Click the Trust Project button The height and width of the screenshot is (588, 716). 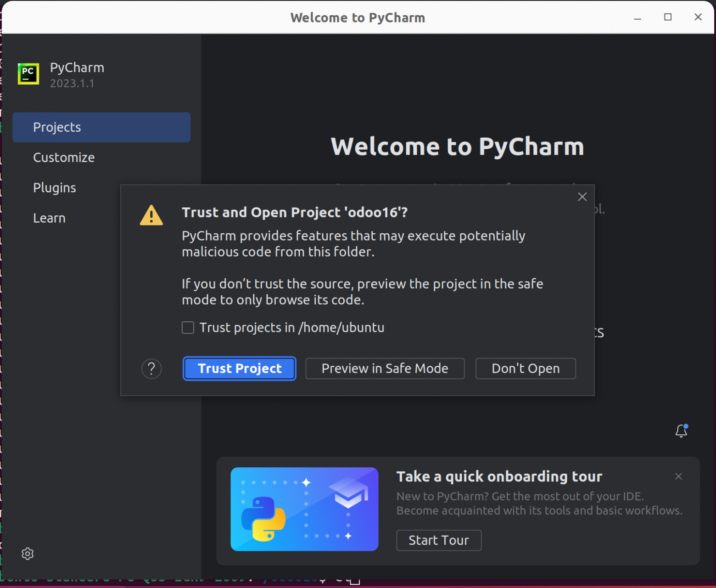pyautogui.click(x=240, y=369)
